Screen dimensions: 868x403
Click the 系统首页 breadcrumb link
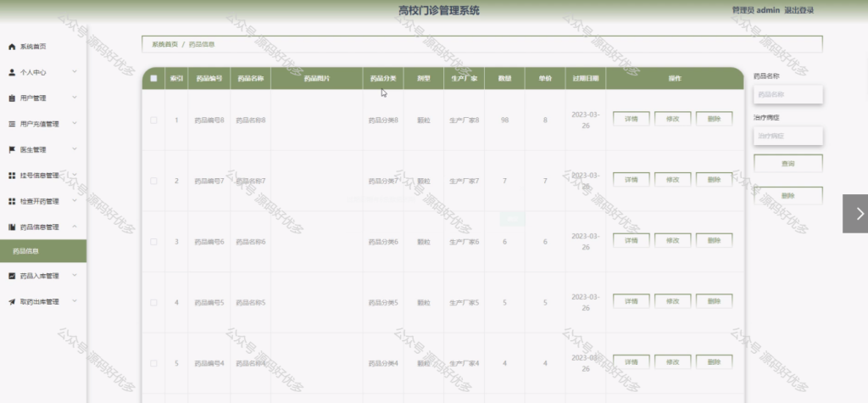[165, 44]
